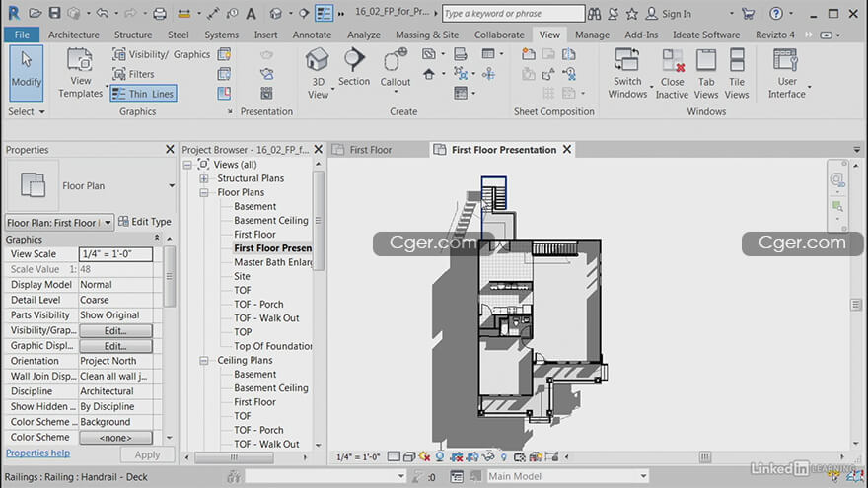868x488 pixels.
Task: Open User Interface options
Action: click(787, 73)
